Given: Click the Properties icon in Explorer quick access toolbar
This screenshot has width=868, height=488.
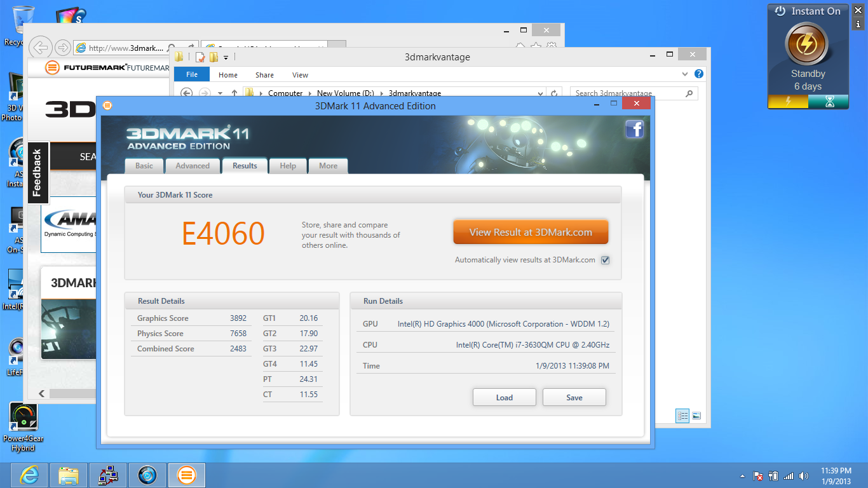Looking at the screenshot, I should [x=200, y=57].
